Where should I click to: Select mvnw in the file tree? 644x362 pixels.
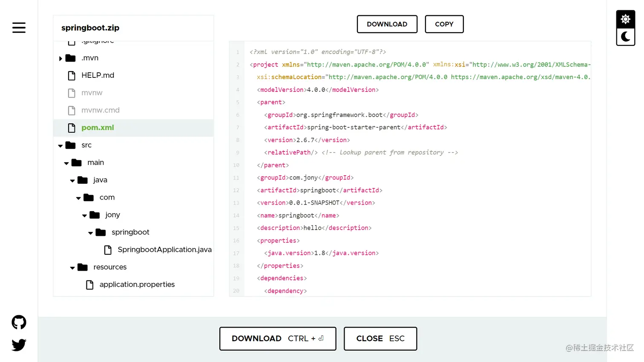(92, 93)
